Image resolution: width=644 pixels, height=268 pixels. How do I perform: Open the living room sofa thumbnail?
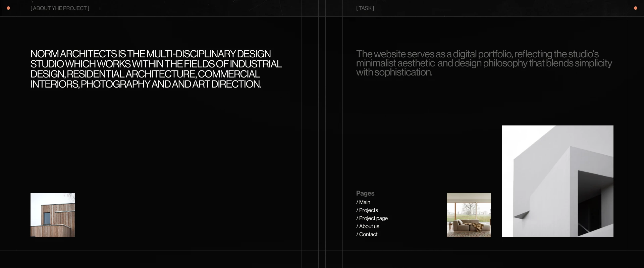click(x=469, y=215)
